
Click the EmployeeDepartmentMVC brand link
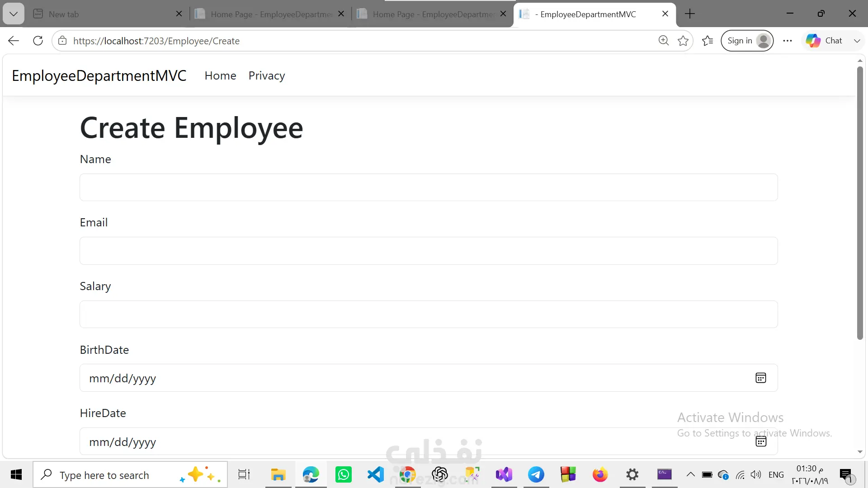pos(99,75)
